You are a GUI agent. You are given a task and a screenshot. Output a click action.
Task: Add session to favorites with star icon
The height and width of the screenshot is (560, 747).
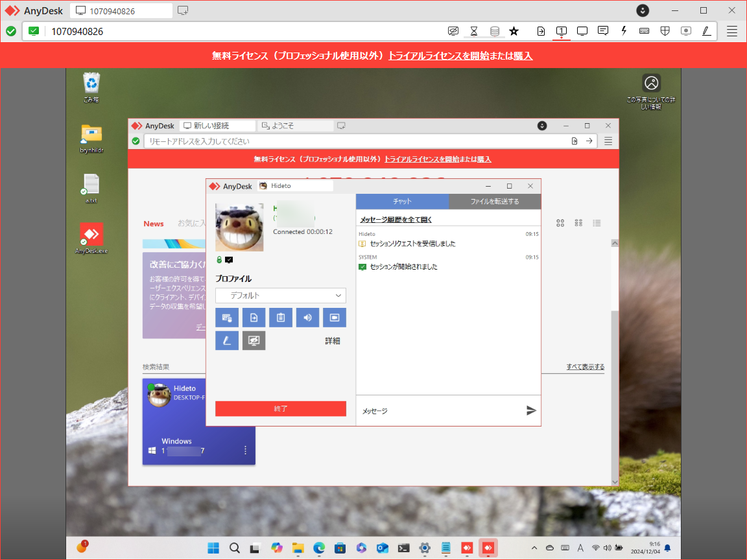pyautogui.click(x=514, y=31)
